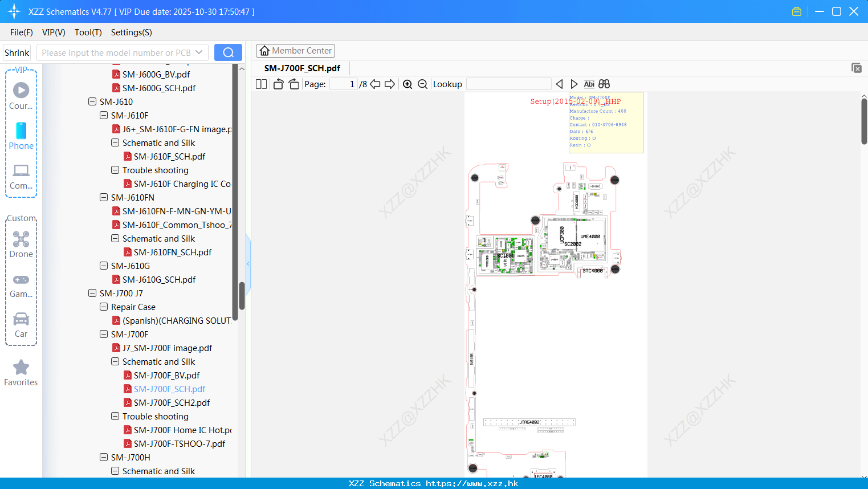Click the blue search button
The height and width of the screenshot is (489, 868).
point(228,52)
